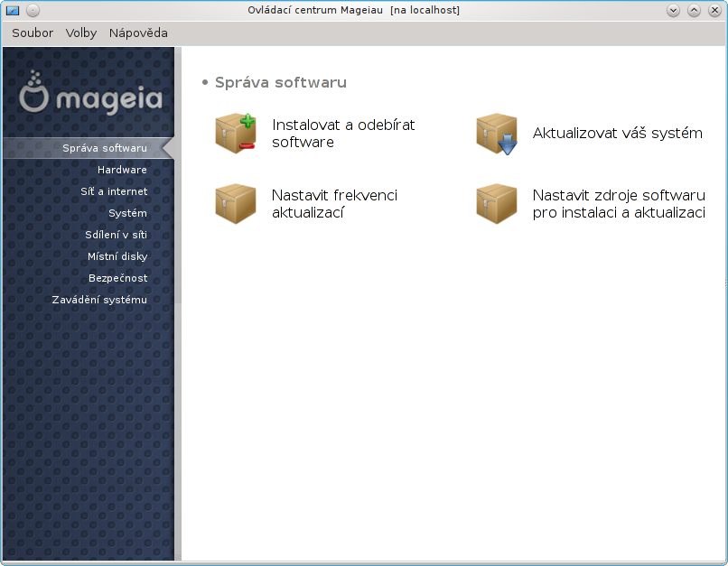Click the window menu icon in title bar

(x=13, y=10)
